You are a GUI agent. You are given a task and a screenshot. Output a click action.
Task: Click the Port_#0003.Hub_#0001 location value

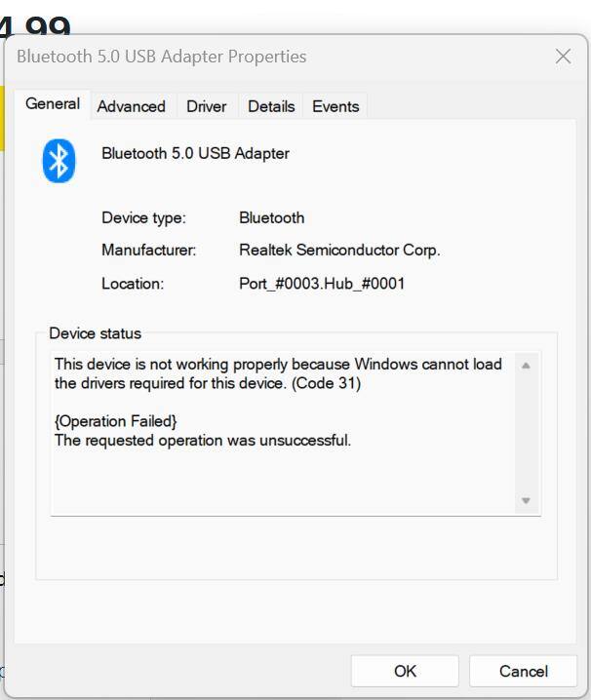[322, 284]
